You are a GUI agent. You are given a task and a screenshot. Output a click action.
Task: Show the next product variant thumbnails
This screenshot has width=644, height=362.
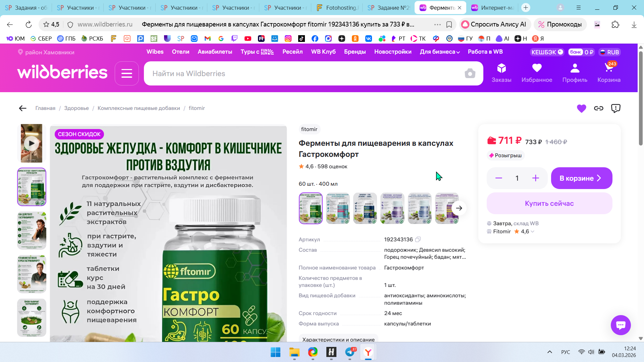click(x=459, y=208)
